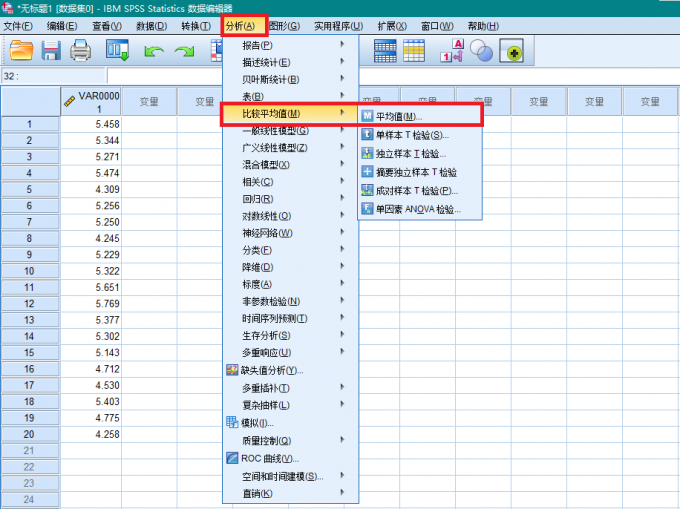Click the cell reference box showing 32
This screenshot has height=509, width=680.
tap(54, 76)
